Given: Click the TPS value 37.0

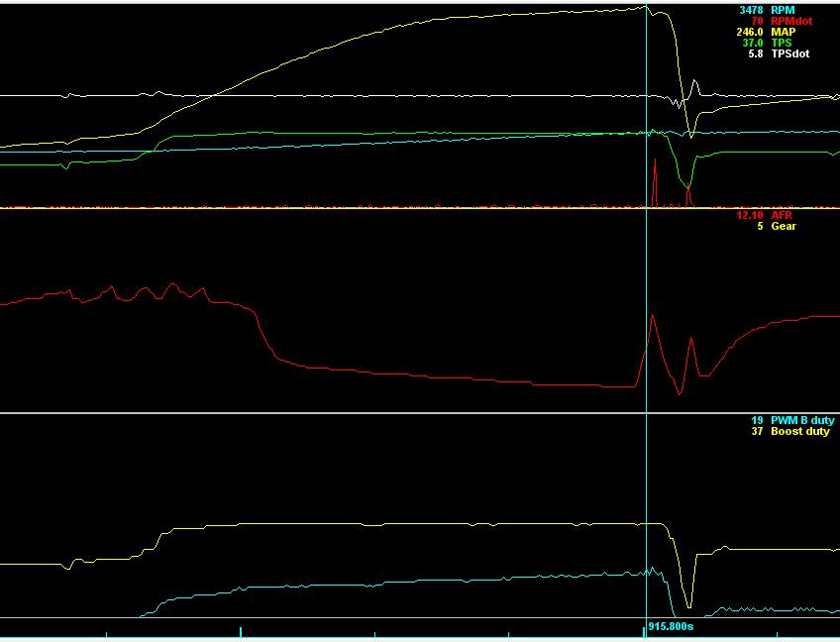Looking at the screenshot, I should [x=753, y=43].
